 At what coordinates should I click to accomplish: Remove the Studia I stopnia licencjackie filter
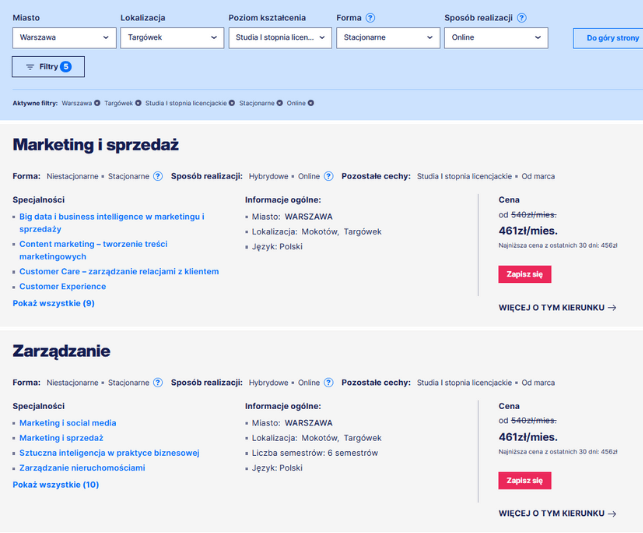232,103
